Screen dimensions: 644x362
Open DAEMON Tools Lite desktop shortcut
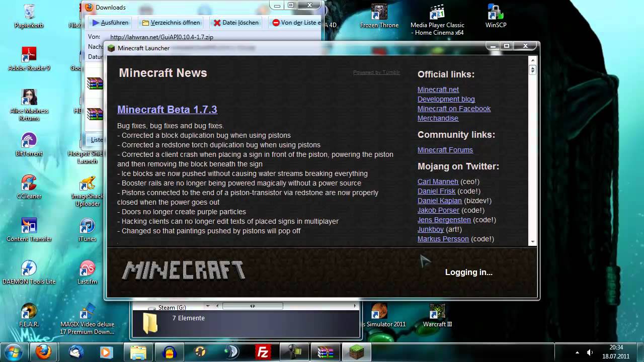click(x=29, y=273)
